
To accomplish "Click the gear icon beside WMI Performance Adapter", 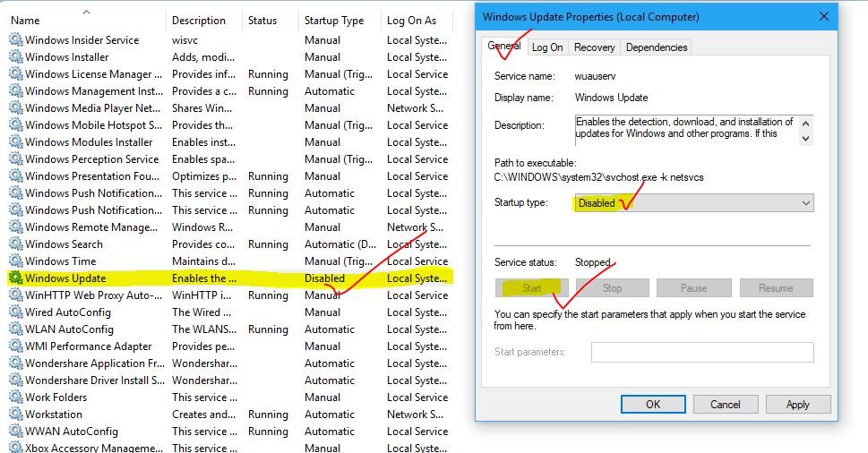I will [16, 346].
